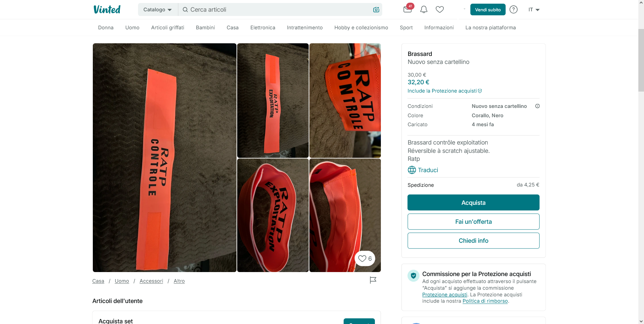Viewport: 644px width, 324px height.
Task: Open the IT language dropdown
Action: [x=534, y=10]
